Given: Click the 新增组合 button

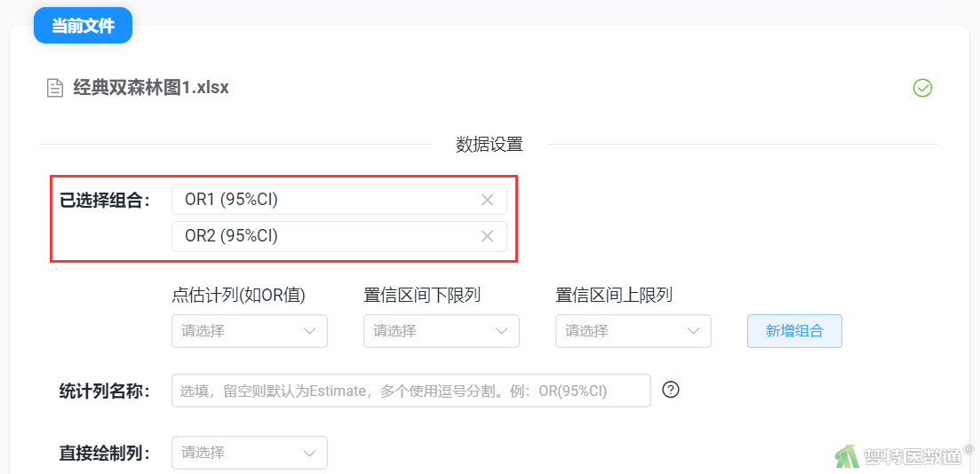Looking at the screenshot, I should [x=795, y=331].
